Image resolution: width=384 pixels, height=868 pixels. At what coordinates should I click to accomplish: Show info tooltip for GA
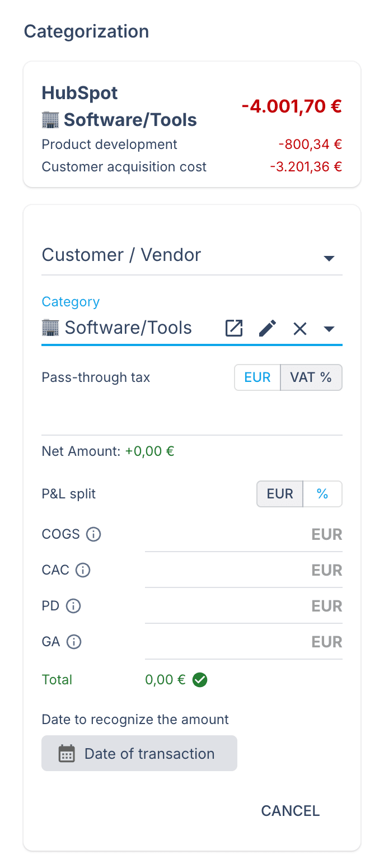74,642
